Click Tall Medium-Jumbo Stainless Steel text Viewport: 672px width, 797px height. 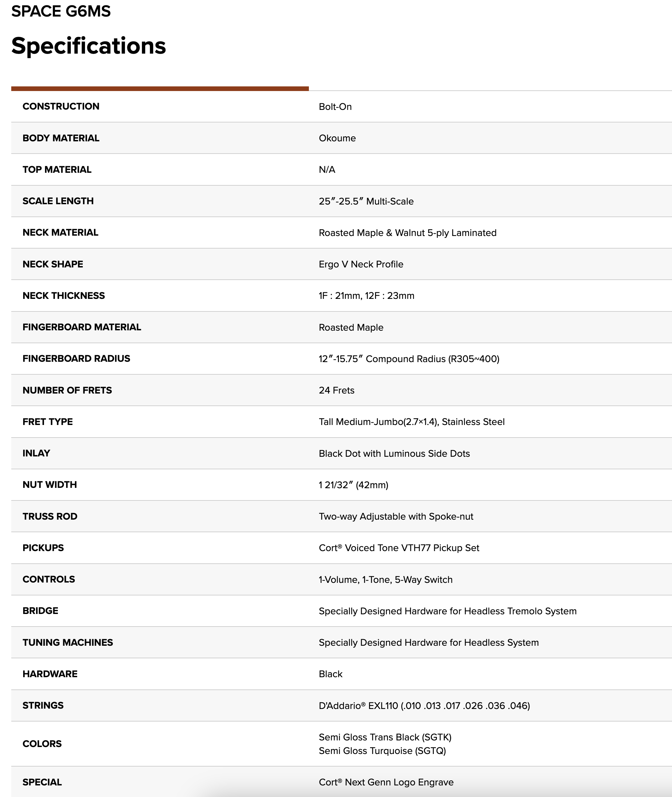tap(412, 422)
